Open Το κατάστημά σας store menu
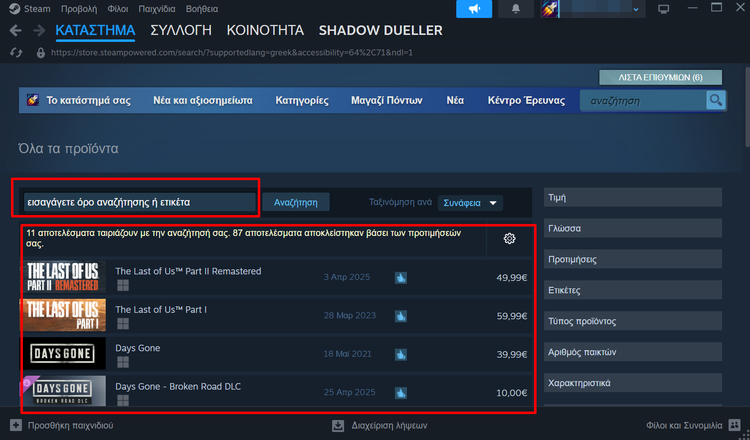750x440 pixels. [x=88, y=100]
